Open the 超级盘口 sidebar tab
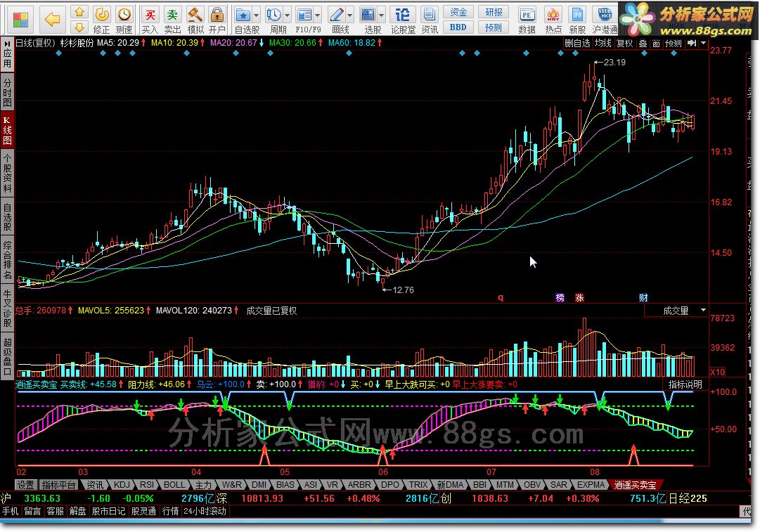This screenshot has height=532, width=760. pos(7,356)
